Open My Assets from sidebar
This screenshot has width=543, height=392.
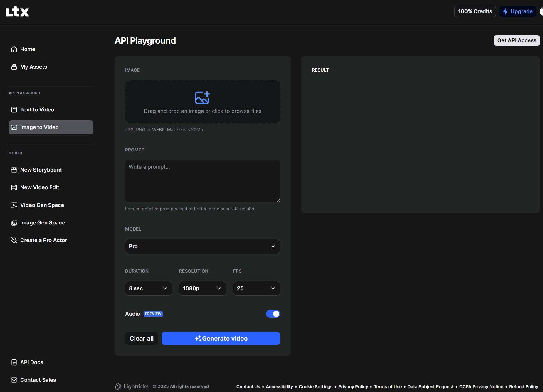(x=33, y=67)
